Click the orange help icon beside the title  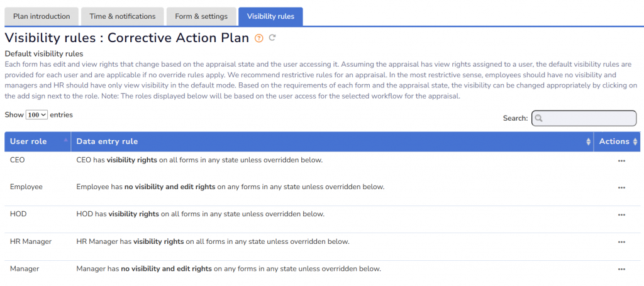click(258, 38)
